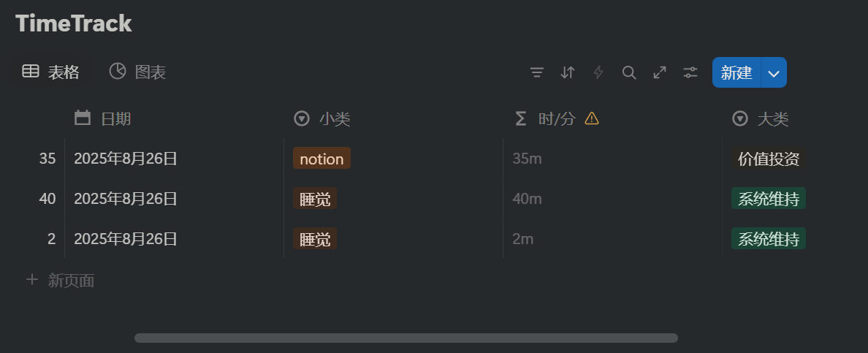Image resolution: width=868 pixels, height=353 pixels.
Task: Click the plus icon for new page
Action: 32,279
